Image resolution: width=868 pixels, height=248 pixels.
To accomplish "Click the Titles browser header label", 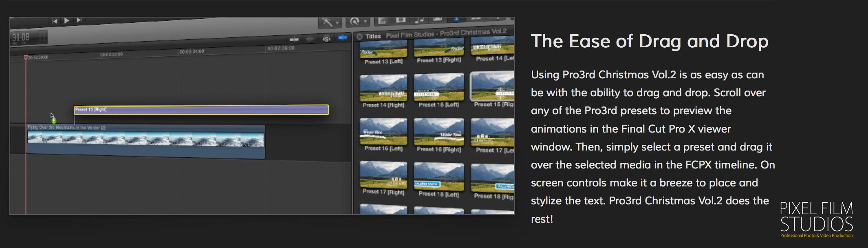I will (373, 36).
